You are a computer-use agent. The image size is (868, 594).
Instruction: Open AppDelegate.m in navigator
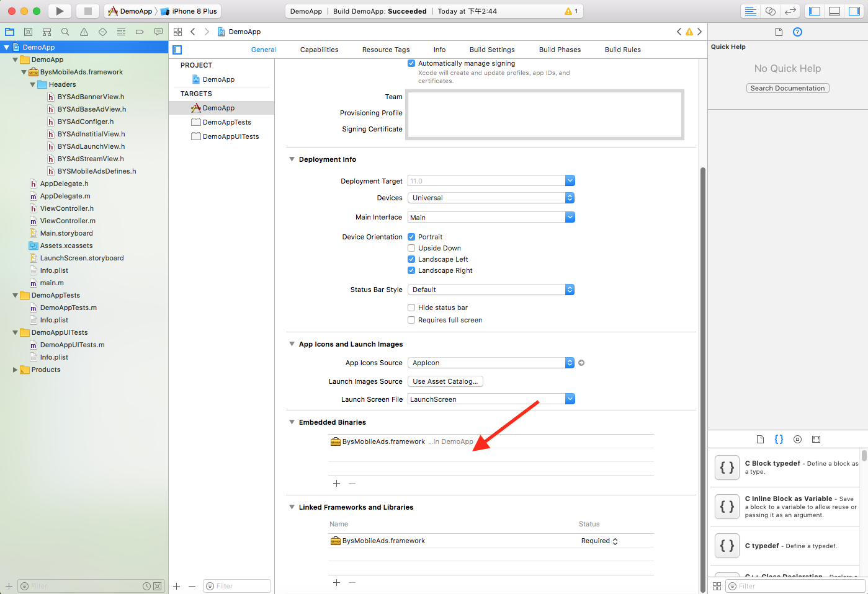click(65, 196)
